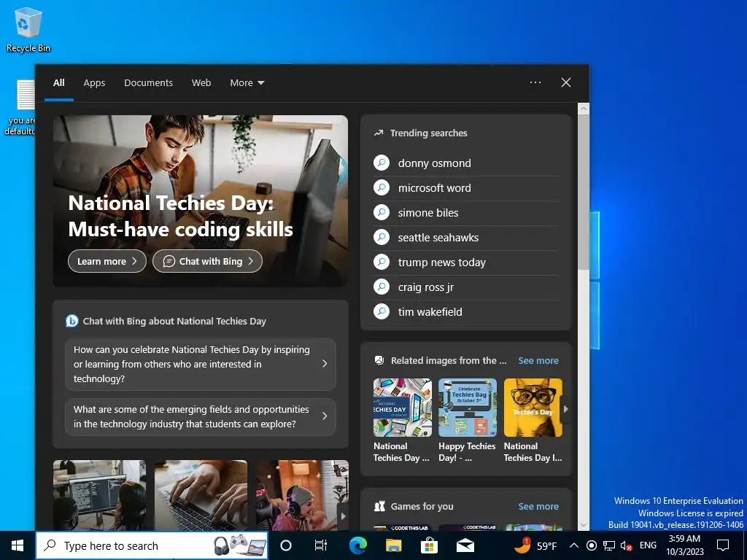
Task: Open Bing question about emerging fields
Action: tap(200, 416)
